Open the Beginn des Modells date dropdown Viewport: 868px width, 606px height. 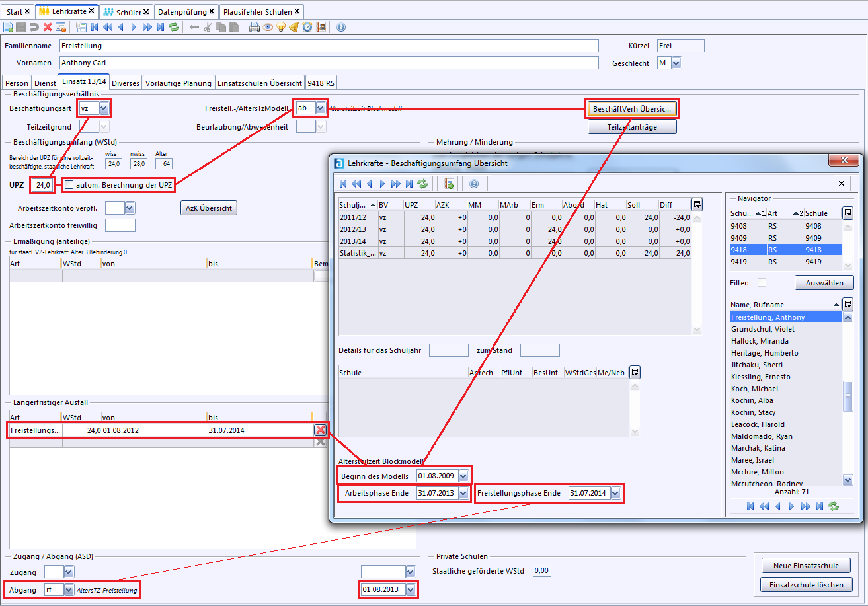pos(463,476)
